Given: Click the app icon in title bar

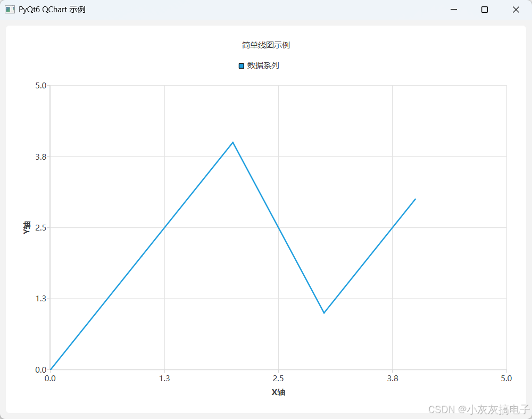Looking at the screenshot, I should pos(10,10).
